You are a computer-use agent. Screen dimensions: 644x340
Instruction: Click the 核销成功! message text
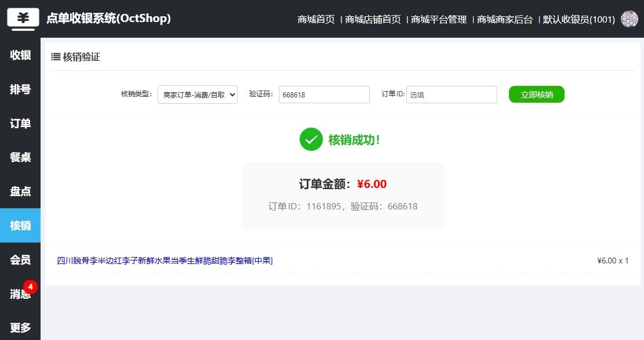pos(354,140)
